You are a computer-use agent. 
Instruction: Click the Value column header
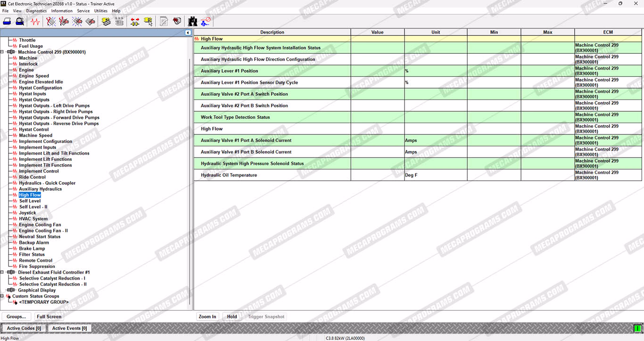click(378, 33)
